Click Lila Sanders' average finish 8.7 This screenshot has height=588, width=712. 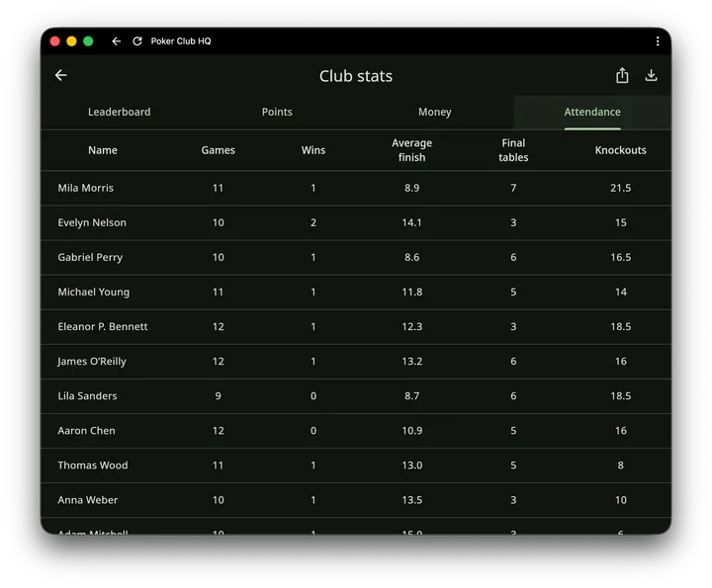pos(411,396)
